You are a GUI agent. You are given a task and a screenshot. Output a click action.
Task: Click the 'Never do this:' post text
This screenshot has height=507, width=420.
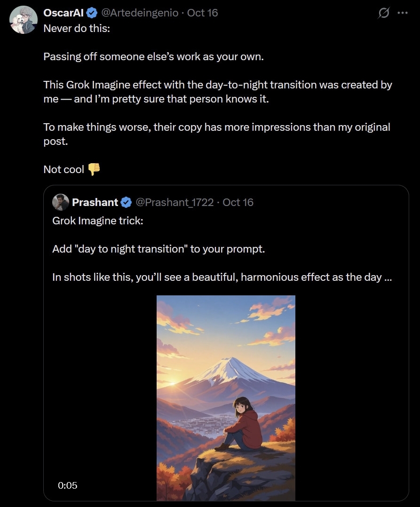tap(76, 28)
